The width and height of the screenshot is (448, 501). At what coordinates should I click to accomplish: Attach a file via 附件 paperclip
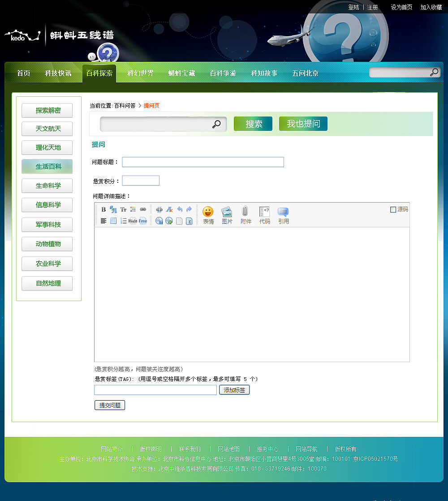point(246,215)
